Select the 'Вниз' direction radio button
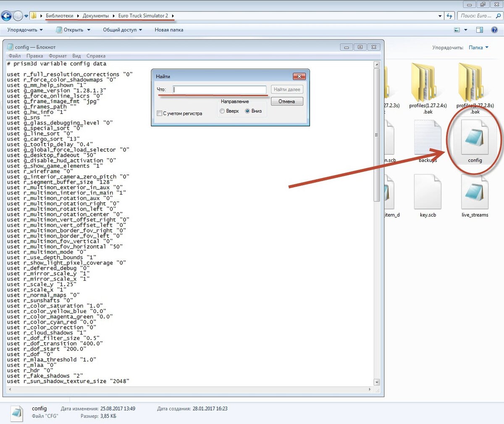Screen dimensions: 504x424 (247, 111)
